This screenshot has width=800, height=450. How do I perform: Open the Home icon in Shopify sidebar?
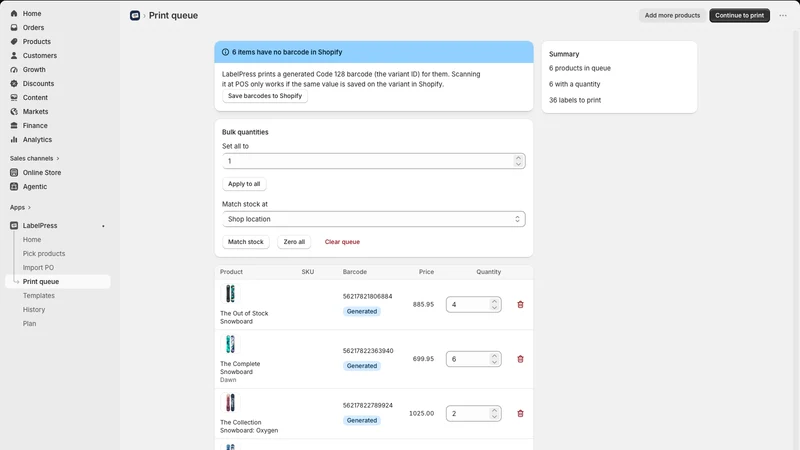click(14, 14)
